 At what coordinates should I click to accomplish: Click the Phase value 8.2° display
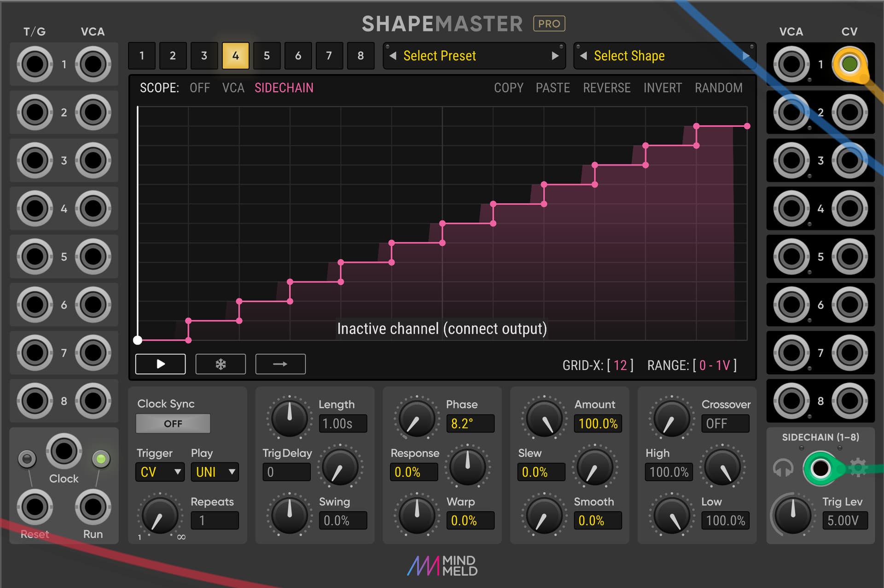[x=470, y=423]
